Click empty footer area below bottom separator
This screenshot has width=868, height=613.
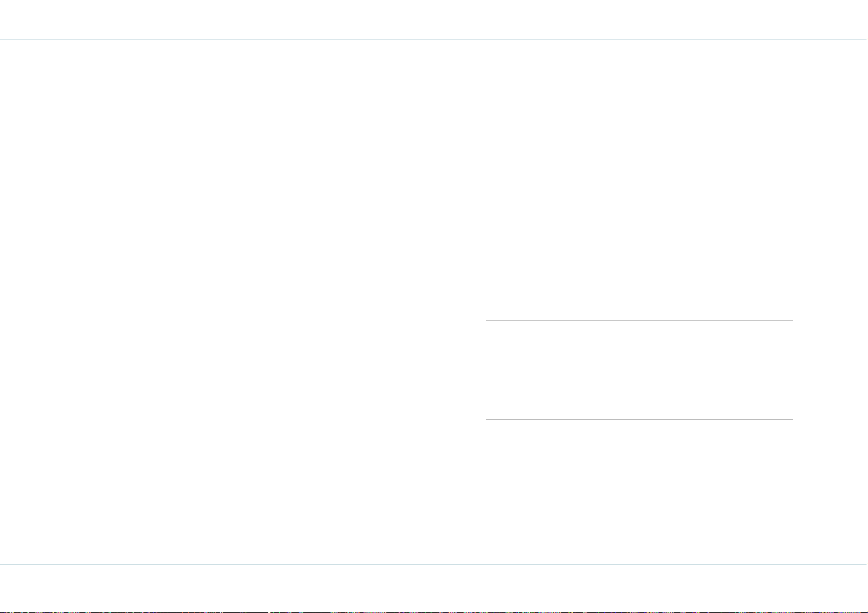(x=434, y=587)
